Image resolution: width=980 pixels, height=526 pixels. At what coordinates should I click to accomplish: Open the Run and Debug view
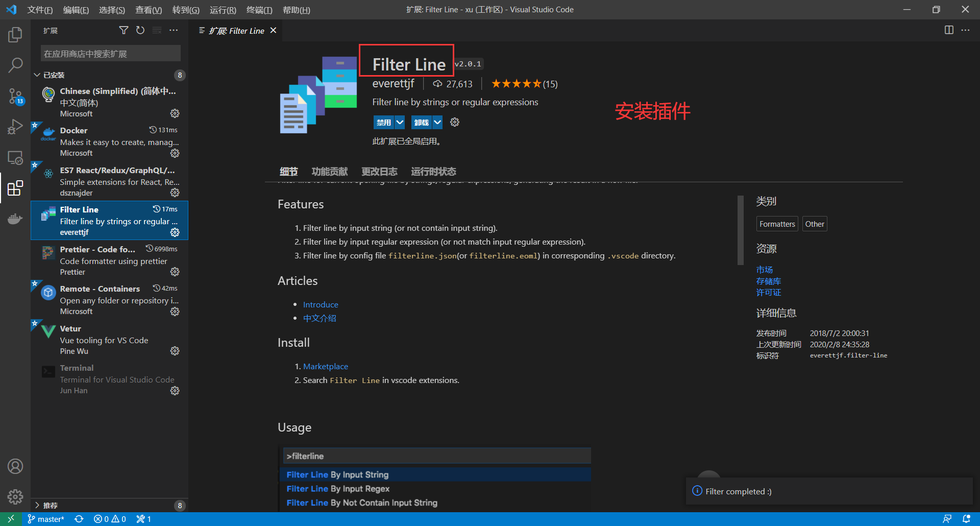pyautogui.click(x=15, y=127)
